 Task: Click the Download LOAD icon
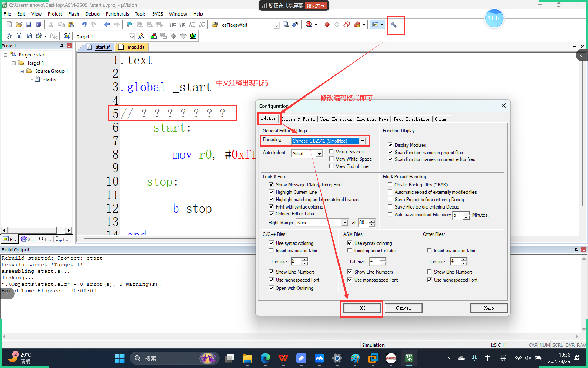pos(66,36)
